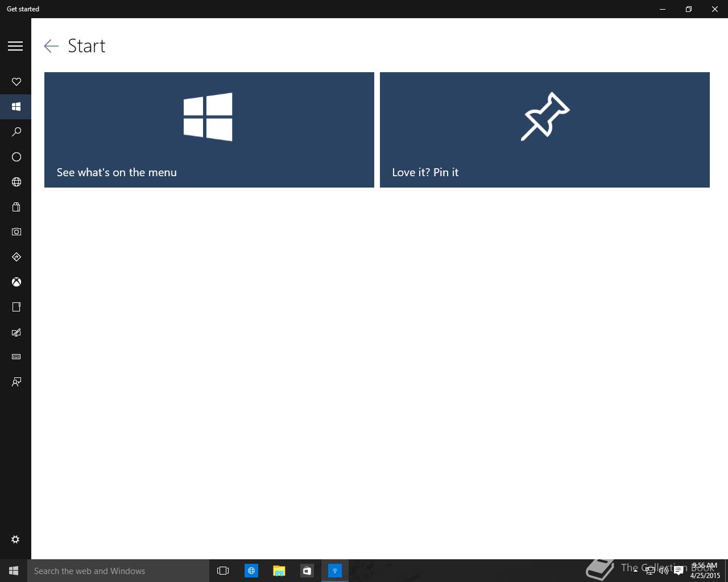Open the 'Love it? Pin it' tile
The height and width of the screenshot is (582, 728).
(545, 130)
